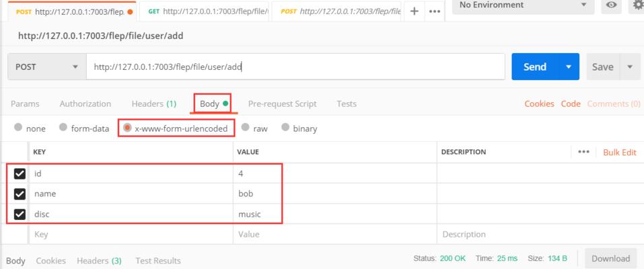
Task: Open a new request tab with plus icon
Action: [x=415, y=11]
